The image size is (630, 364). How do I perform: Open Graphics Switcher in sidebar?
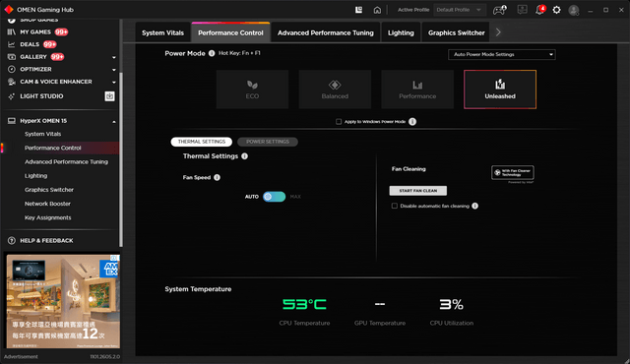[x=49, y=190]
